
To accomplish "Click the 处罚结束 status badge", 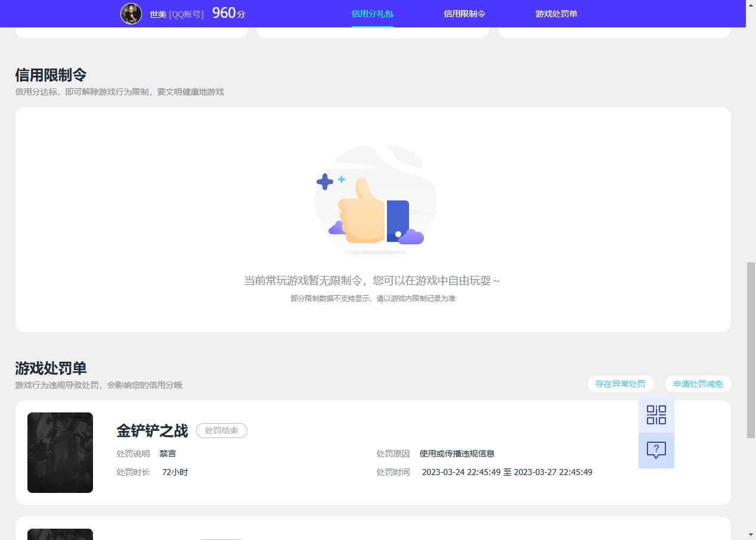I will [222, 430].
